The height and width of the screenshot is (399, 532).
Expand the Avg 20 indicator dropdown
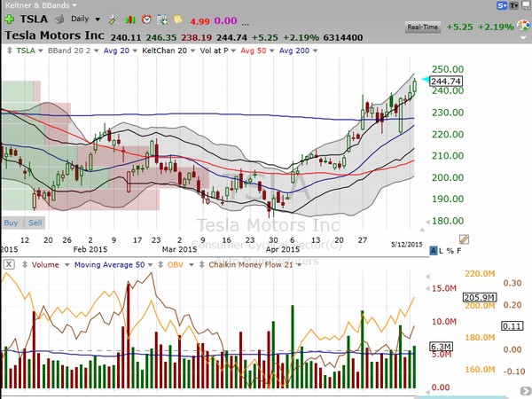click(x=135, y=51)
